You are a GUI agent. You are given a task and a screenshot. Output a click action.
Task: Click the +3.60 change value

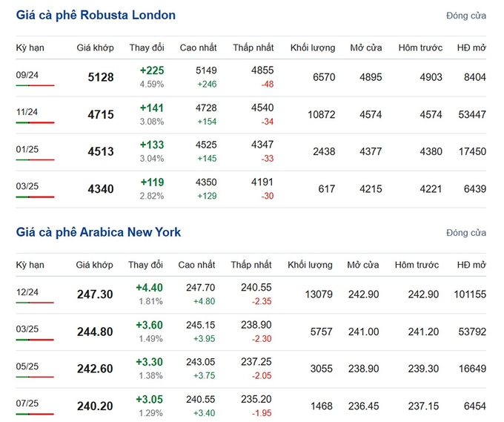pos(149,325)
